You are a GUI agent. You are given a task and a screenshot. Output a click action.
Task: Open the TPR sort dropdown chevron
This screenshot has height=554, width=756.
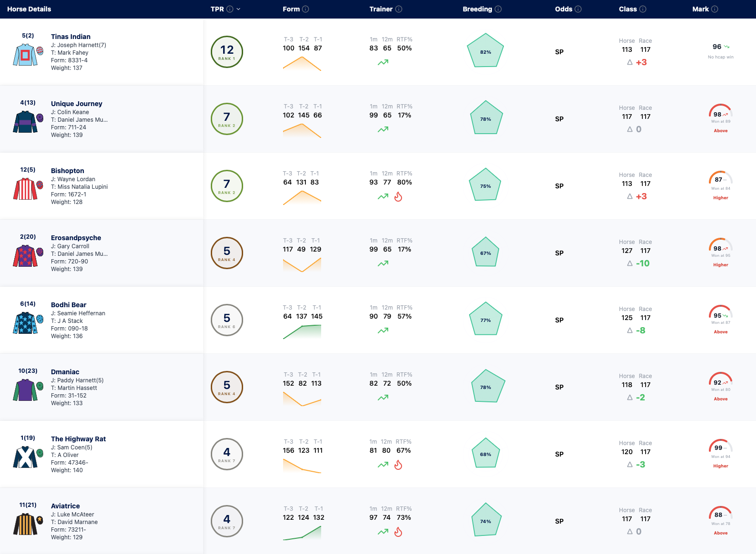[238, 9]
